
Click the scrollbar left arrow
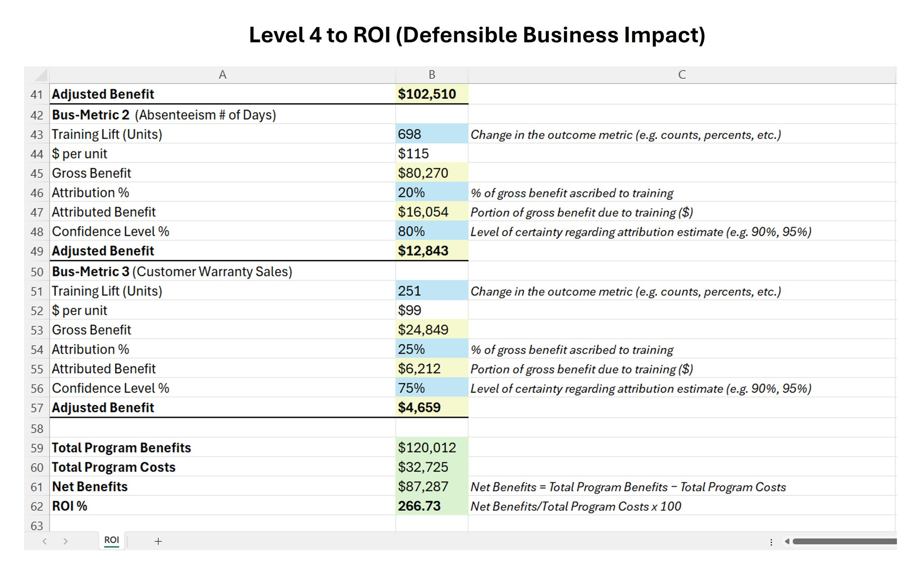[x=787, y=541]
